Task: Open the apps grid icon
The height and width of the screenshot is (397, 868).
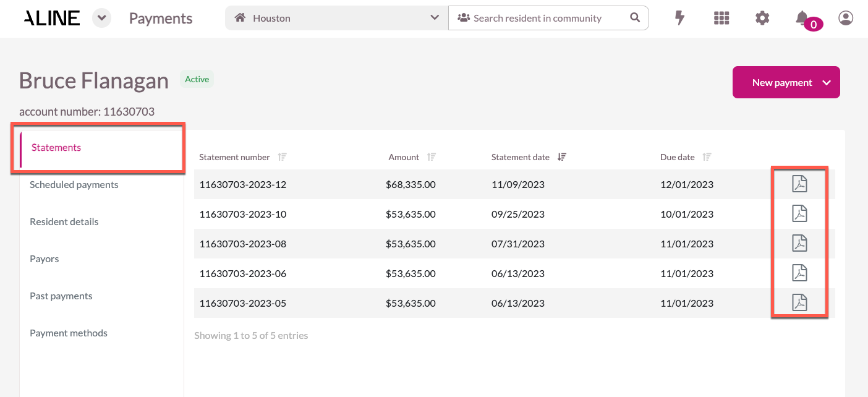Action: 721,18
